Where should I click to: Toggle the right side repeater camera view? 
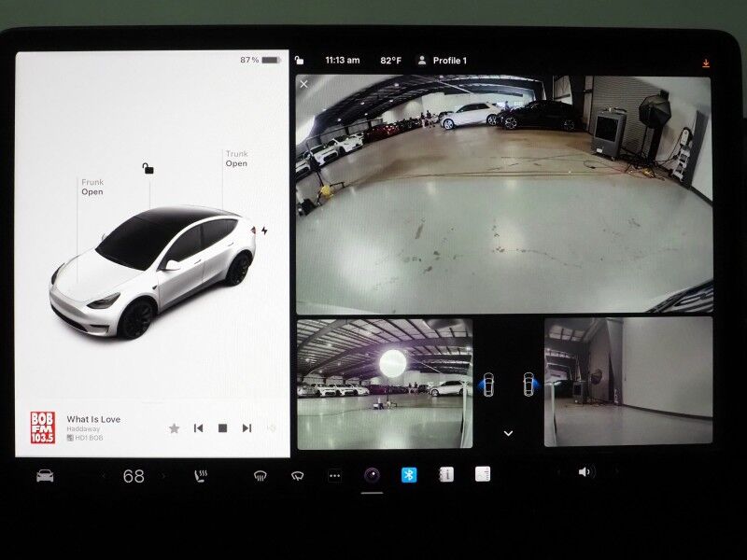[529, 384]
